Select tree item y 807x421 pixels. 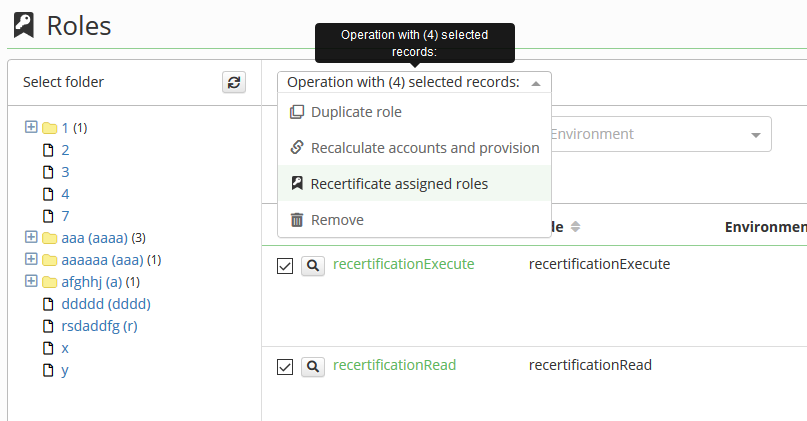(65, 371)
